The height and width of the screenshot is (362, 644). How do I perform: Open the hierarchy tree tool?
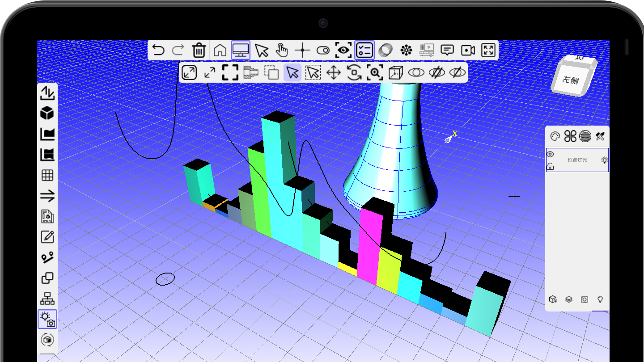pos(47,298)
